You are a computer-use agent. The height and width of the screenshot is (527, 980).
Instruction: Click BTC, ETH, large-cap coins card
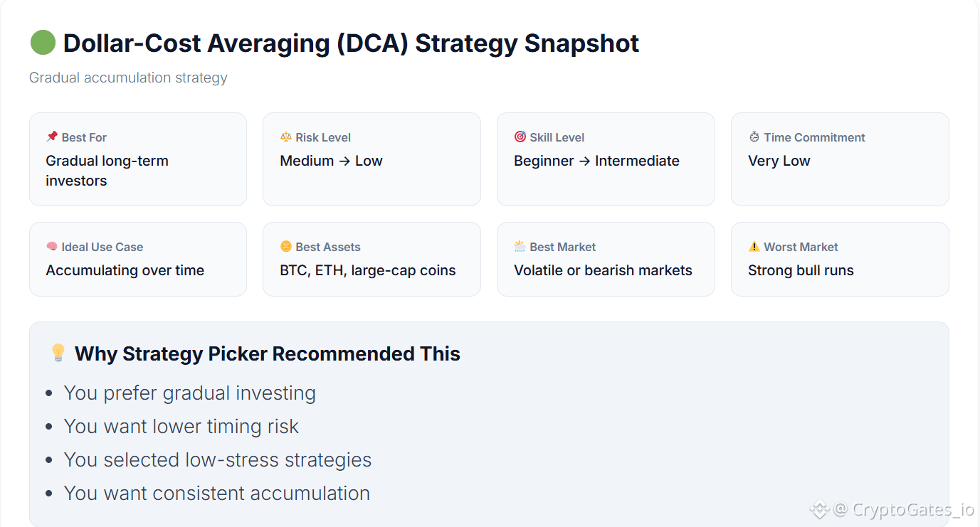[372, 259]
